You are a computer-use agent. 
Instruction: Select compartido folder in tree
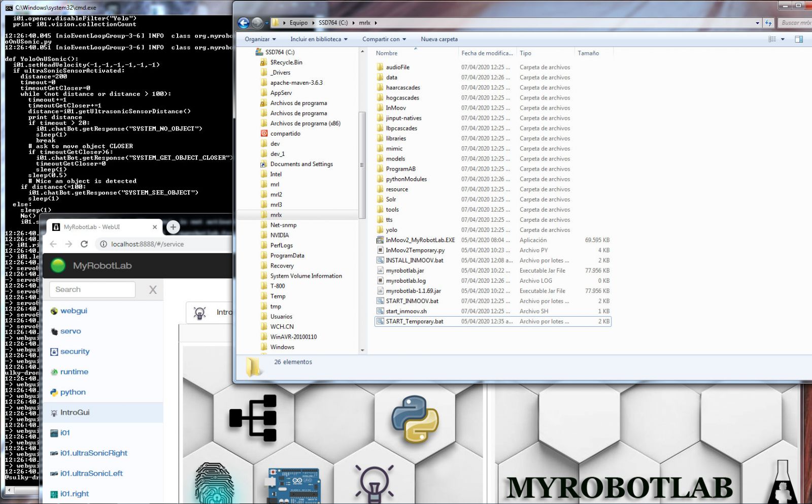tap(285, 133)
